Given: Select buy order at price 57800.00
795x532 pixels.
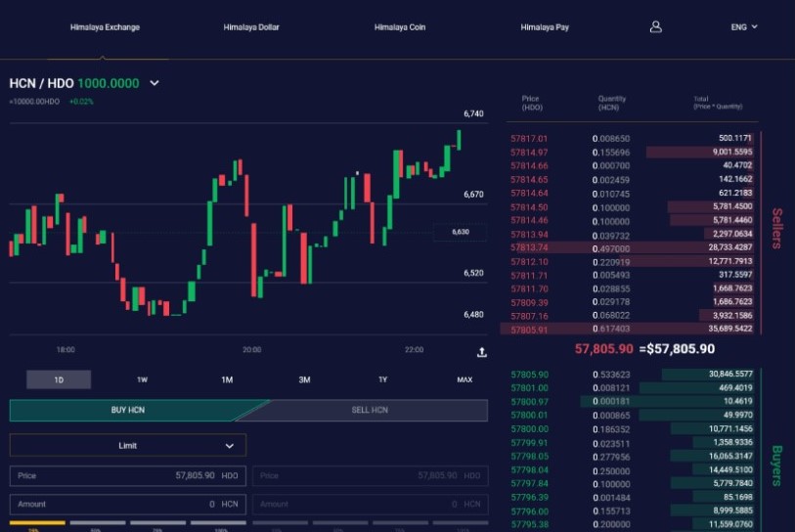Looking at the screenshot, I should coord(632,428).
